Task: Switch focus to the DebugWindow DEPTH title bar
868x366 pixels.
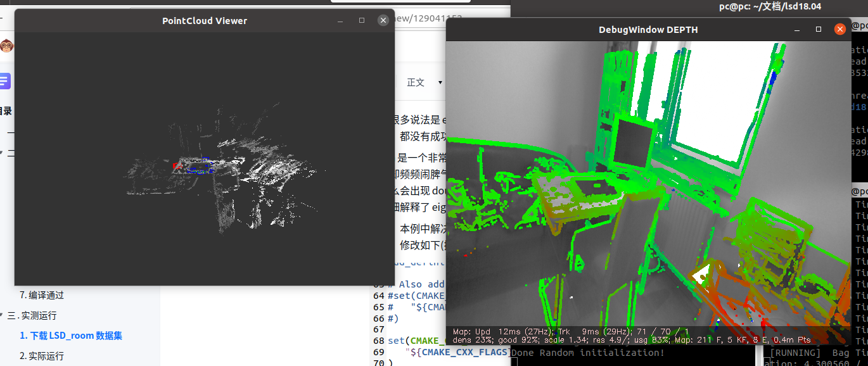Action: [646, 29]
